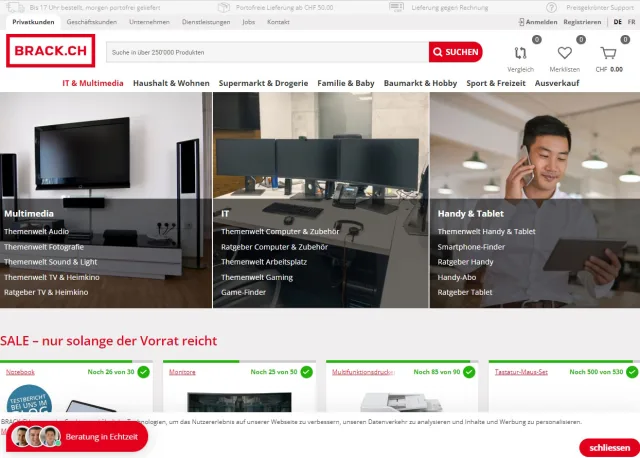
Task: Switch language to FR
Action: (x=631, y=22)
